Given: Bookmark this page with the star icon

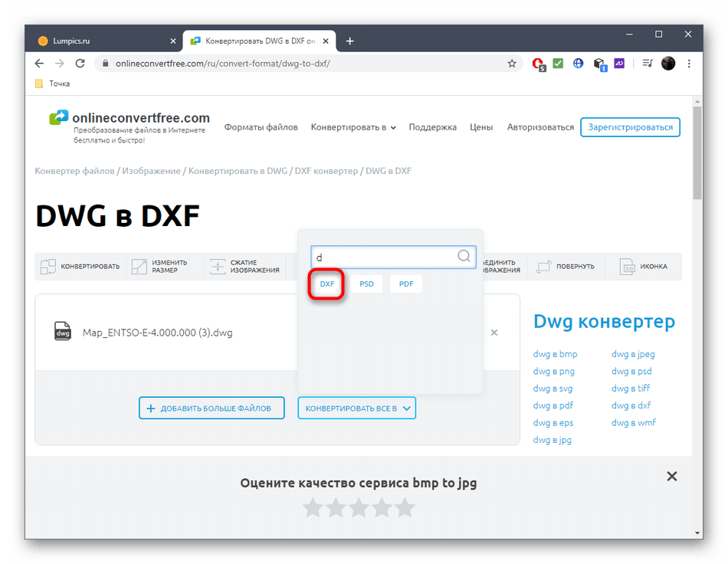Looking at the screenshot, I should 512,64.
